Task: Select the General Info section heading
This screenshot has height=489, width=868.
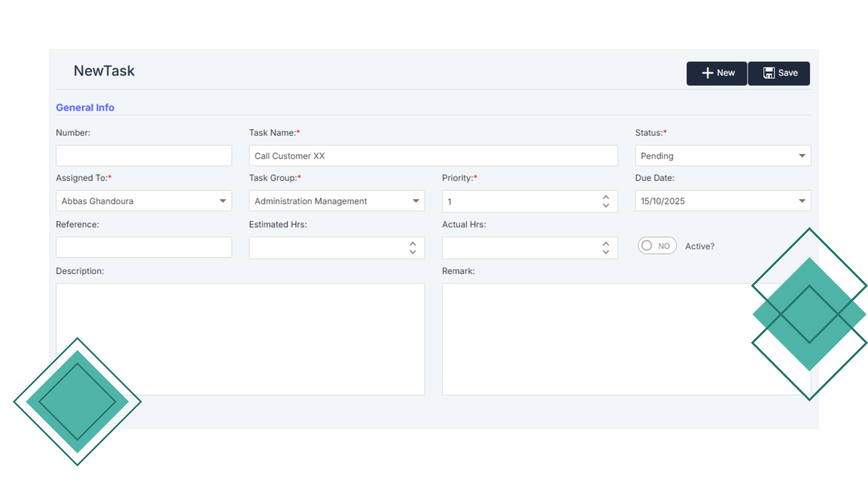Action: tap(85, 107)
